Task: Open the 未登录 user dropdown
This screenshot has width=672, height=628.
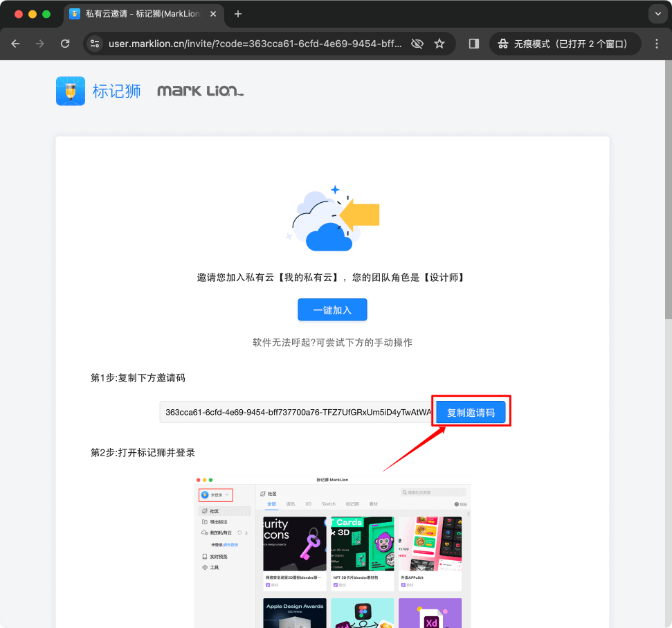Action: click(215, 495)
